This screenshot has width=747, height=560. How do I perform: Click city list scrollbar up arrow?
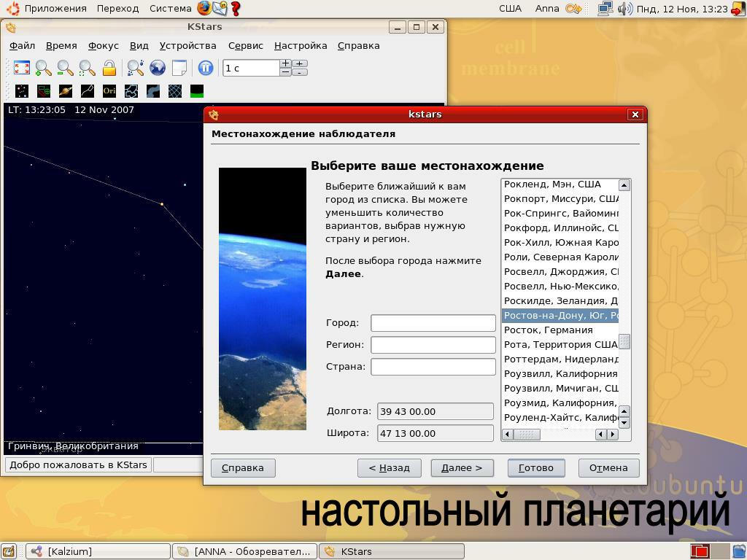(624, 184)
